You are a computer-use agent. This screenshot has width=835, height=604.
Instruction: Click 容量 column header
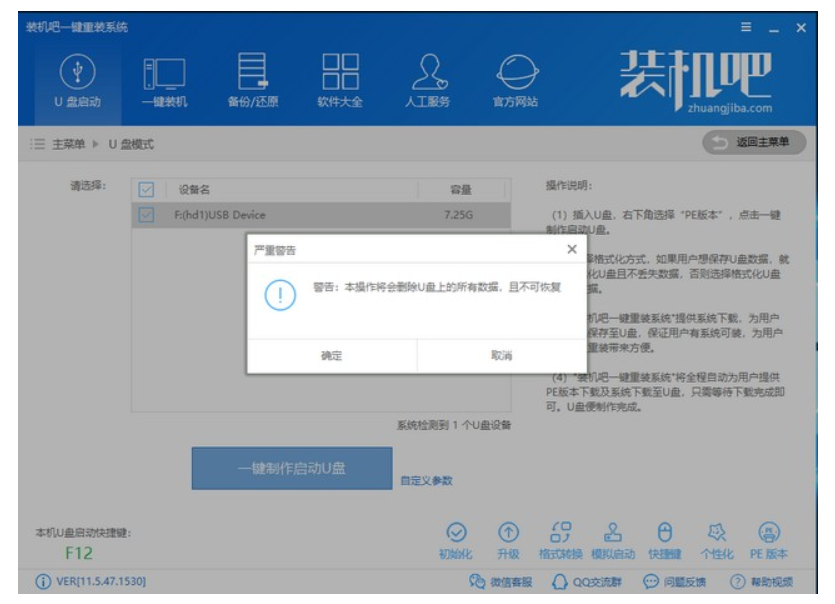(x=461, y=190)
